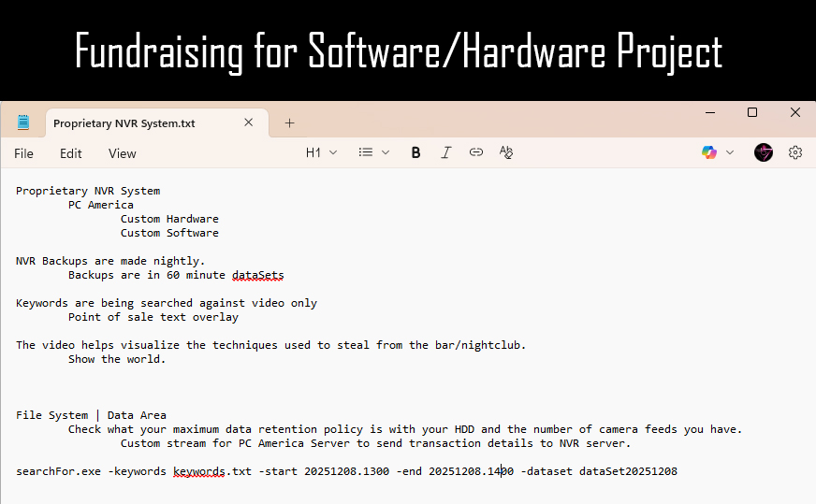Close the Proprietary NVR System.txt tab
Image resolution: width=816 pixels, height=504 pixels.
tap(249, 122)
